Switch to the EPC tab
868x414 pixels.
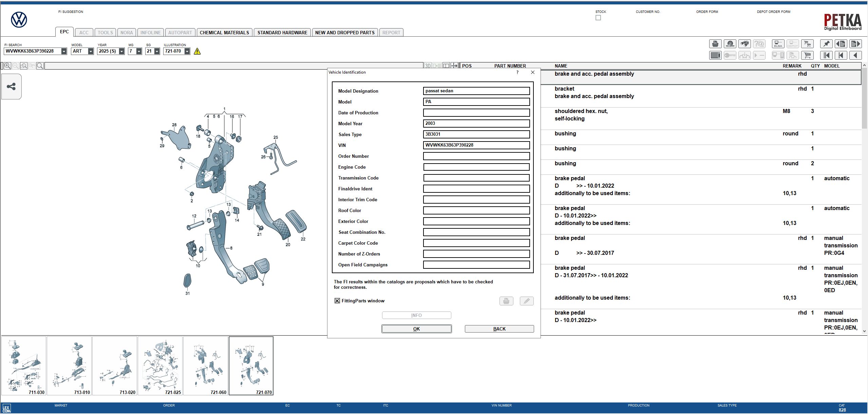[x=64, y=32]
